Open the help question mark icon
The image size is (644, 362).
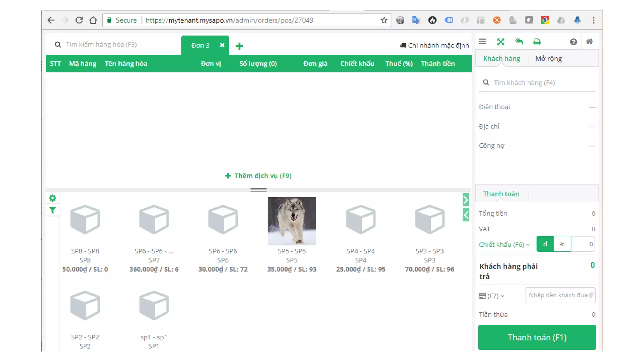tap(573, 42)
